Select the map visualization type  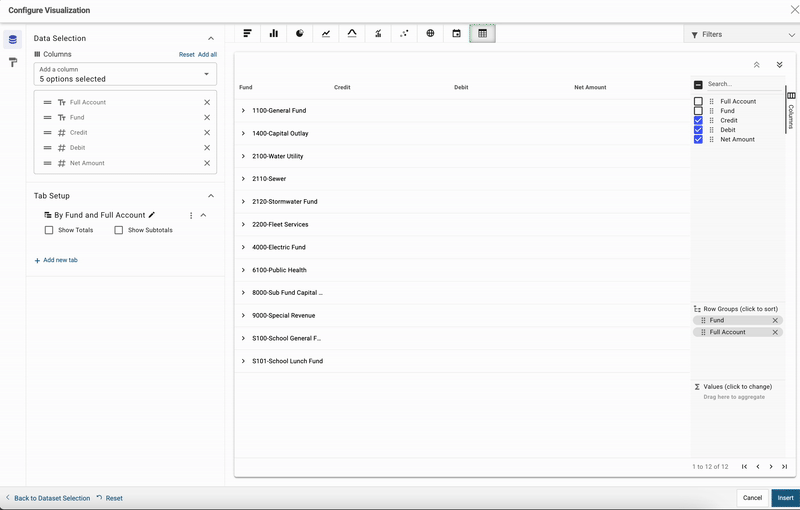click(430, 34)
